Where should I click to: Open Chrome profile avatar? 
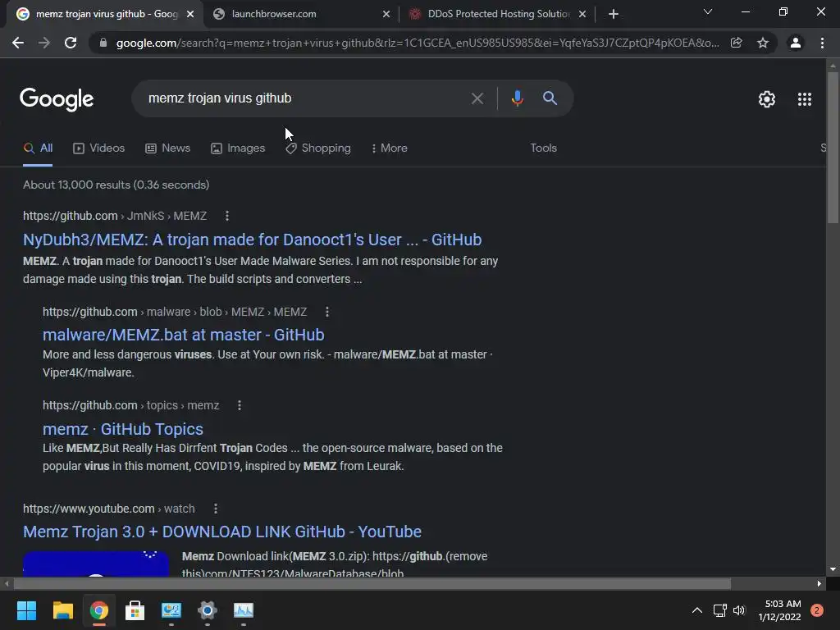click(796, 43)
